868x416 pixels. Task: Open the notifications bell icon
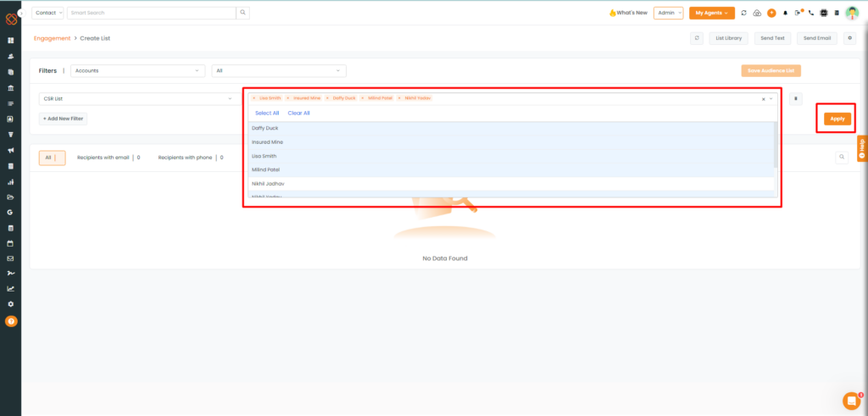point(785,13)
